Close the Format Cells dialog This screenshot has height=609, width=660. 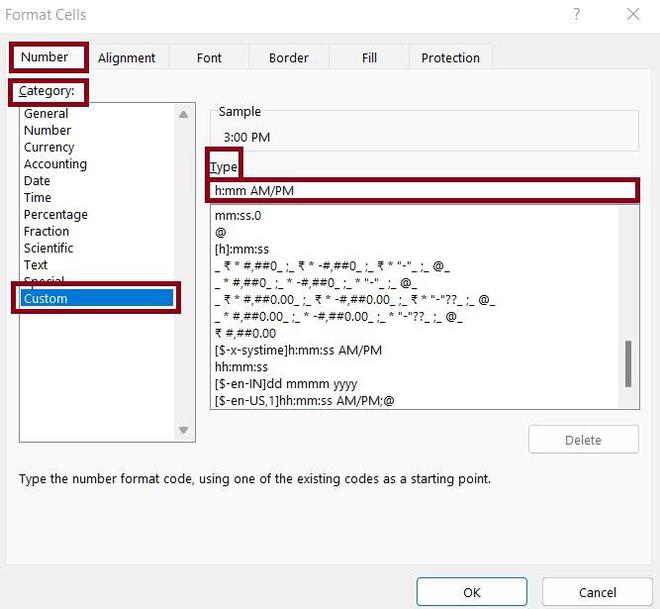point(633,14)
